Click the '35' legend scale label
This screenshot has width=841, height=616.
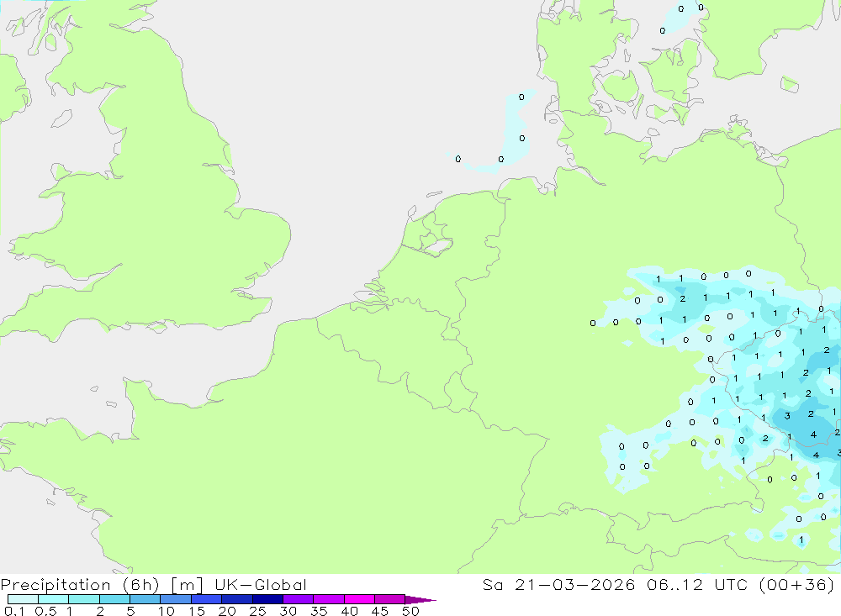pyautogui.click(x=319, y=611)
